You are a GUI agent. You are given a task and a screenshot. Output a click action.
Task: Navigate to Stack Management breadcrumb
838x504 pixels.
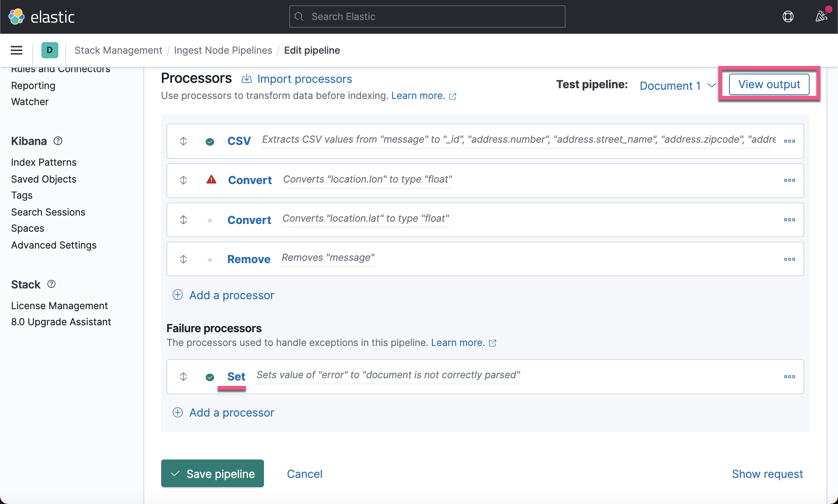coord(118,50)
